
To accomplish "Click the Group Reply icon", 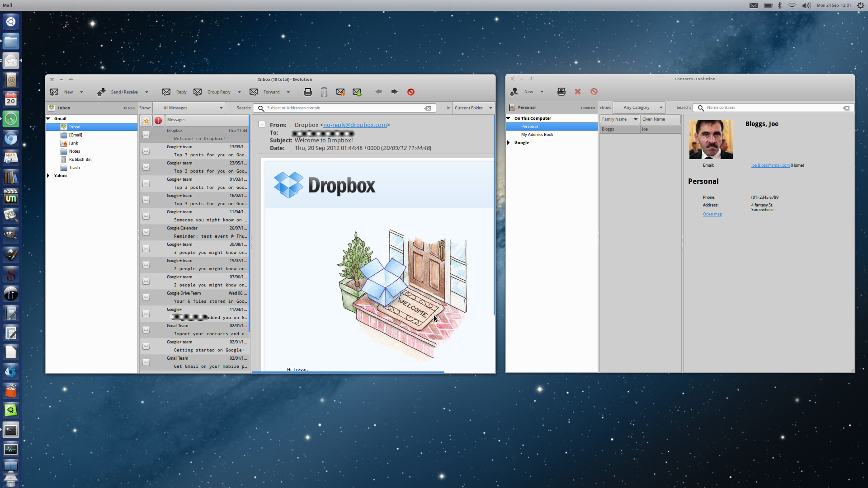I will pos(198,92).
